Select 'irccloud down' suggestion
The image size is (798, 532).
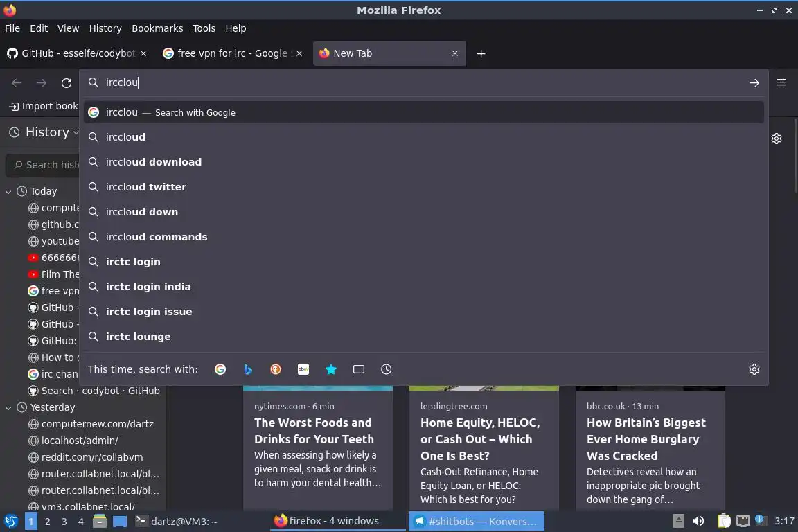tap(424, 212)
